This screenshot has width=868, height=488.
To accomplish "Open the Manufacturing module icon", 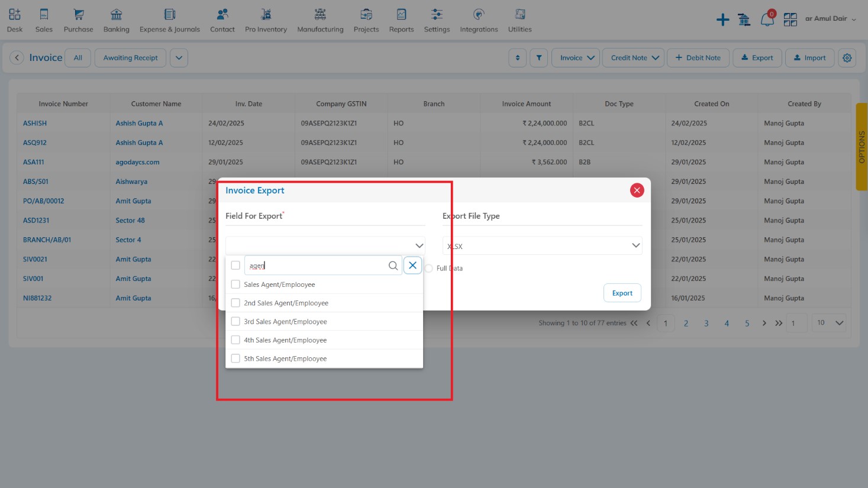I will 320,14.
